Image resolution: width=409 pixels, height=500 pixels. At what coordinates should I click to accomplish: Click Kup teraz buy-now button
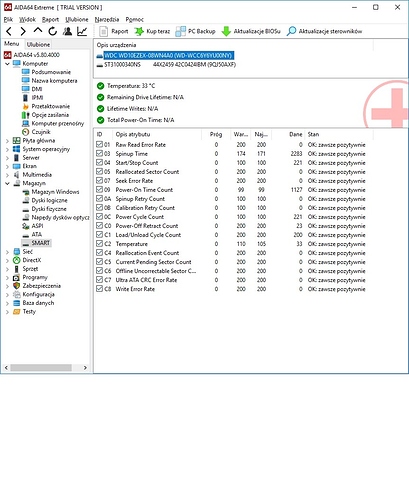[152, 31]
